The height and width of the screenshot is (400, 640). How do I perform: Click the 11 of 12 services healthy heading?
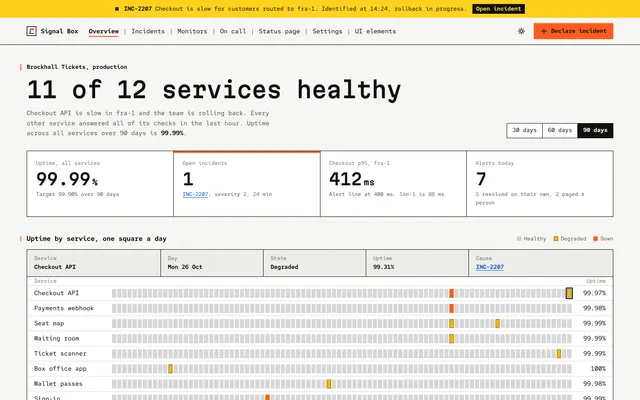click(214, 90)
